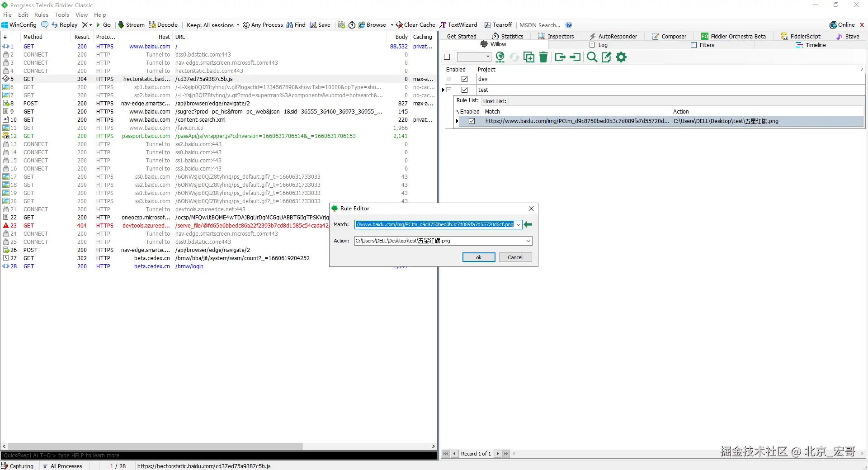Uncheck the Enabled box for the baidu rule

(472, 121)
